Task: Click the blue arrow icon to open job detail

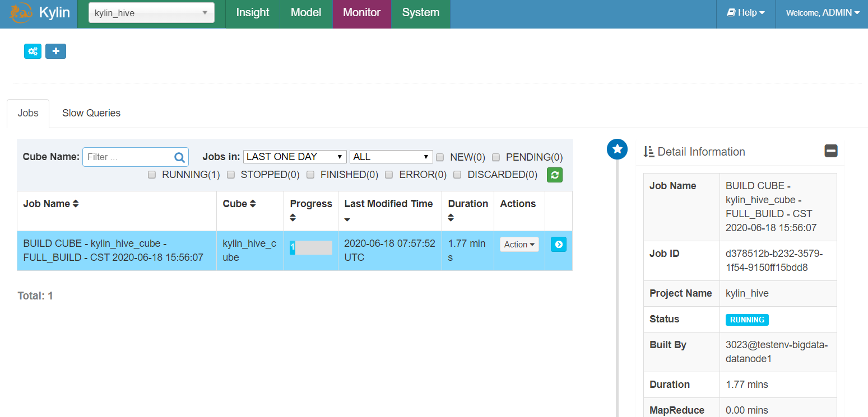Action: click(x=559, y=245)
